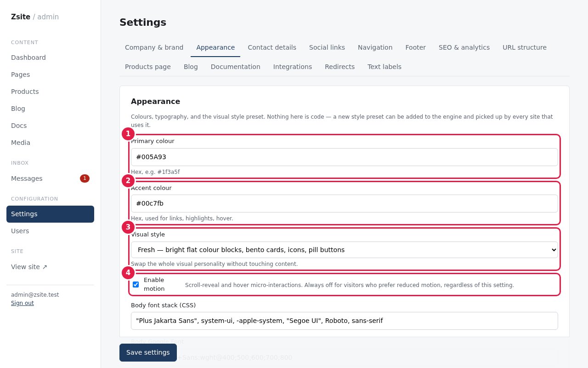Click the Body font stack field
This screenshot has height=368, width=588.
(345, 321)
